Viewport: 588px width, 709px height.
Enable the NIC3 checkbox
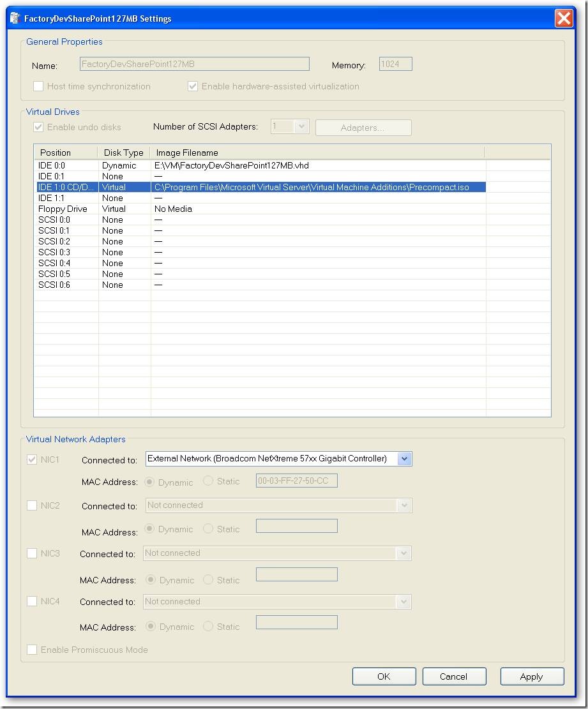pos(32,553)
